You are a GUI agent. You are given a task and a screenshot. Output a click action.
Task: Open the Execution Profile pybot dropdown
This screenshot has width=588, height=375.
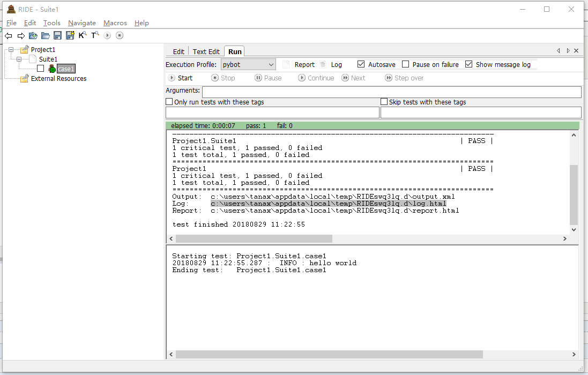click(x=248, y=64)
